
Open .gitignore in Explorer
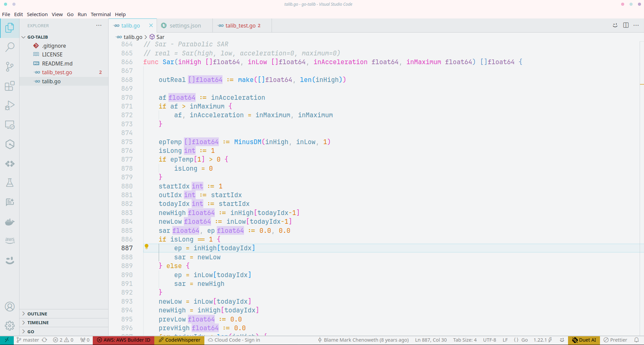pos(64,46)
